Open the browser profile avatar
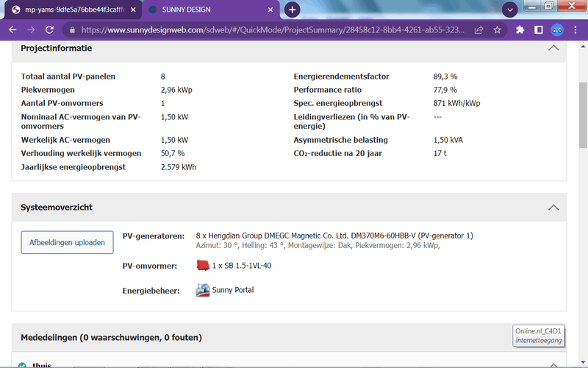Screen dimensions: 588x368 557,30
